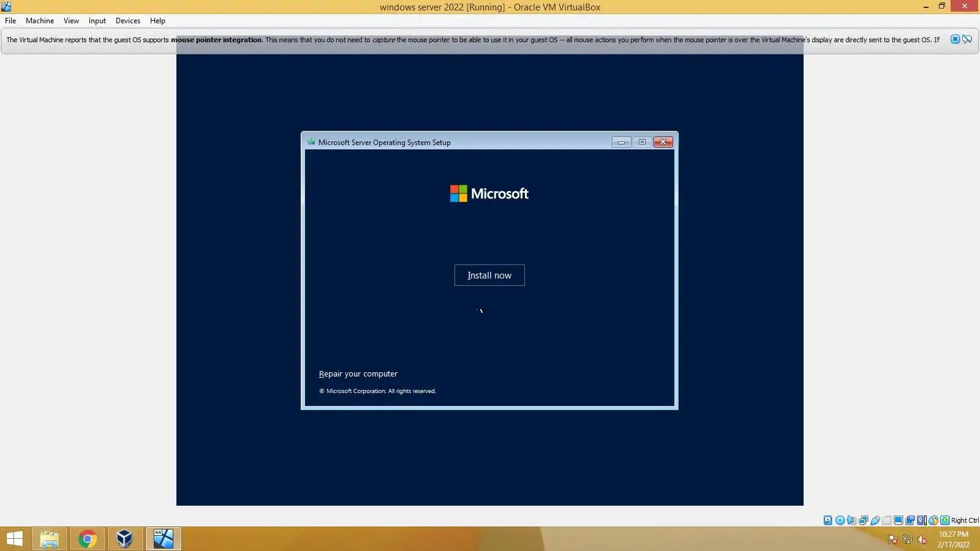Click the optical disc drive indicator
This screenshot has width=980, height=551.
click(x=840, y=520)
